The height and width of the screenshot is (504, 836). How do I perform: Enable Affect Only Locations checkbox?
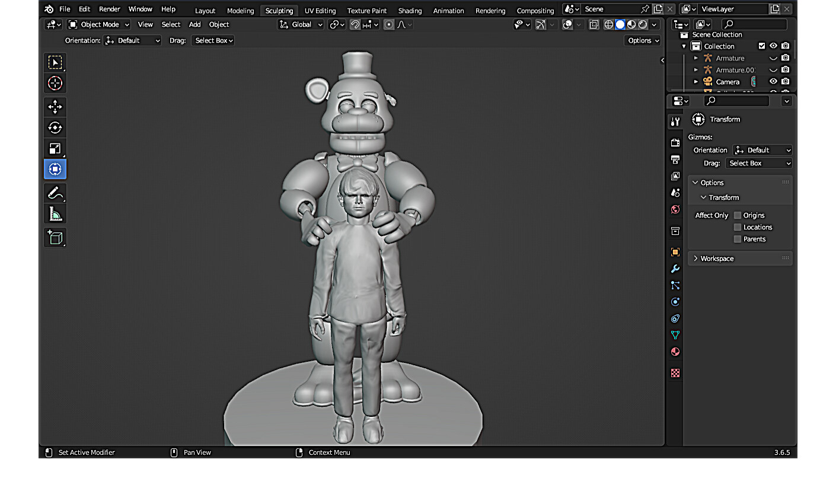(738, 227)
